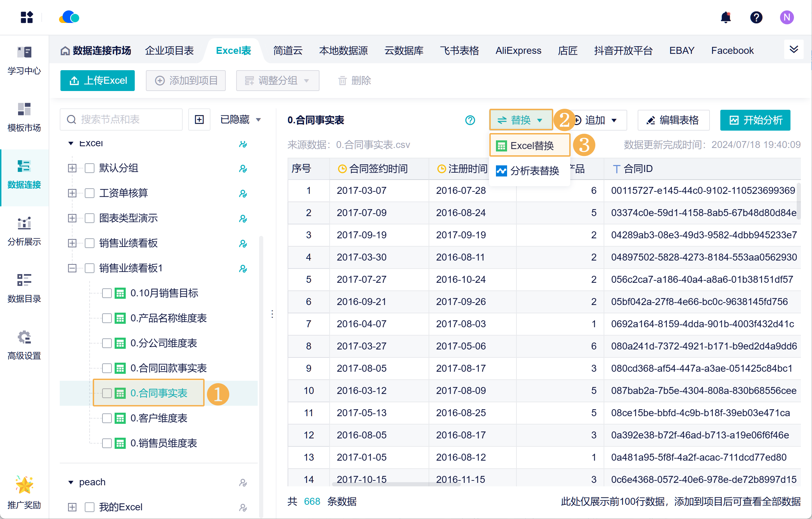Check the 工资单核算 checkbox
Image resolution: width=812 pixels, height=519 pixels.
pos(90,193)
